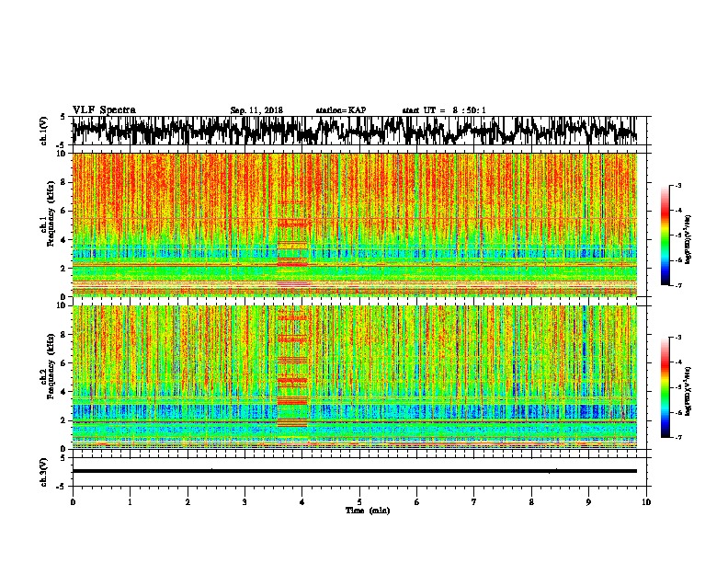This screenshot has height=563, width=728.
Task: Click the ch.2 color scale bar
Action: tap(665, 387)
